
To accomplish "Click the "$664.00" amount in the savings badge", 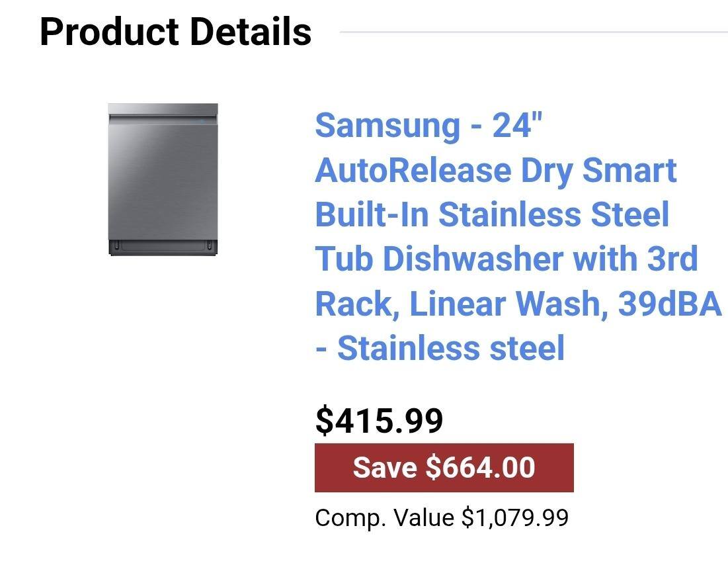I will point(480,468).
